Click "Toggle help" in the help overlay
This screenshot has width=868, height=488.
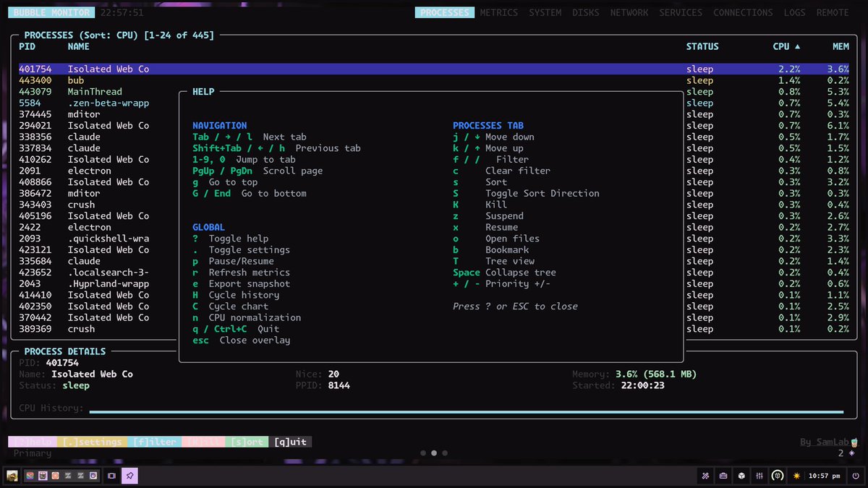(x=239, y=239)
